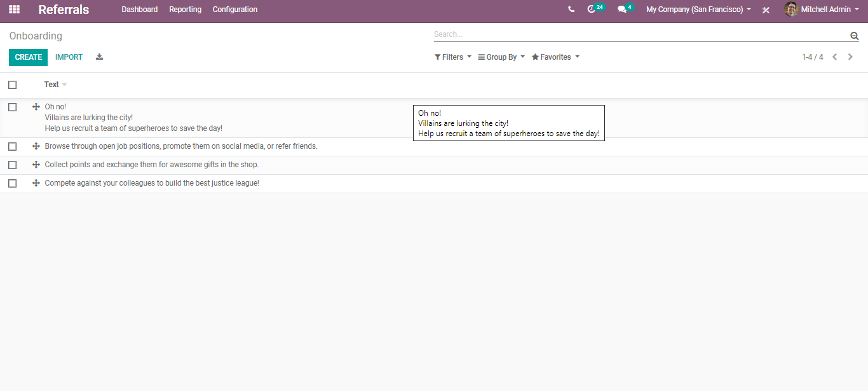This screenshot has width=868, height=391.
Task: Click the Onboarding breadcrumb title
Action: pyautogui.click(x=36, y=36)
